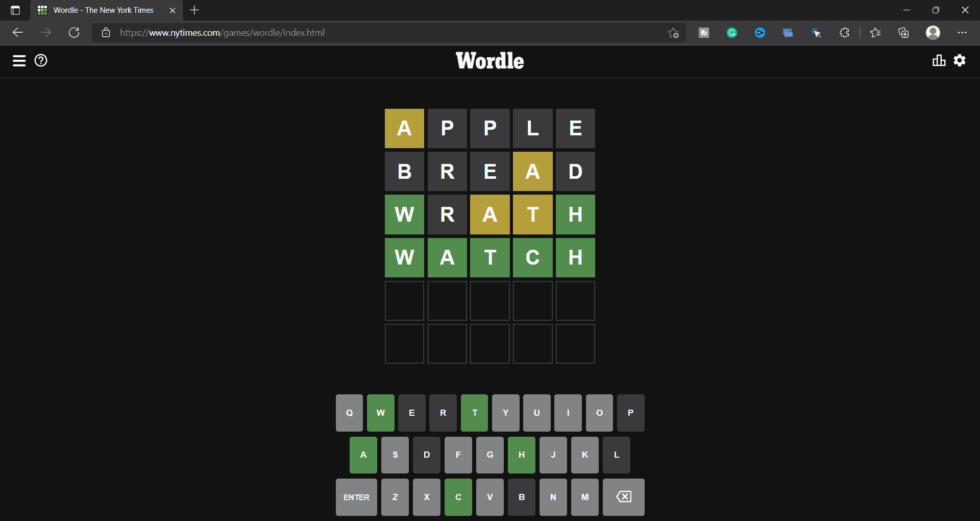Open a new browser tab
This screenshot has width=980, height=521.
coord(194,10)
